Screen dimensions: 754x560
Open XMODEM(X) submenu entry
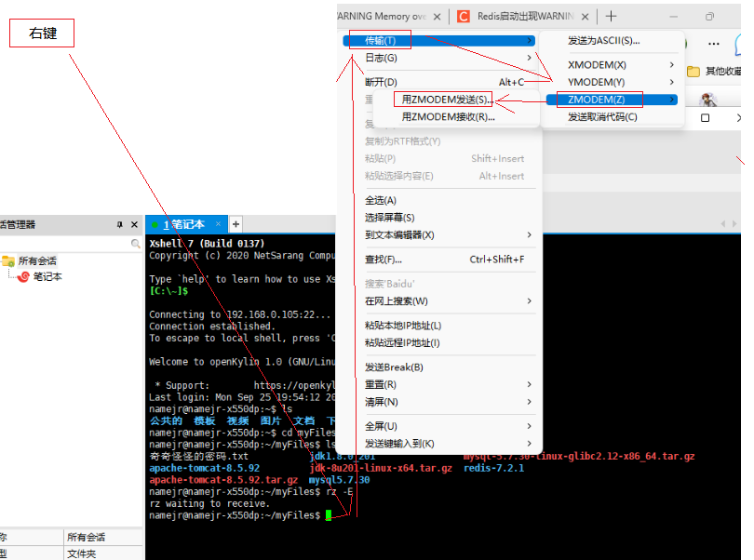click(x=612, y=65)
